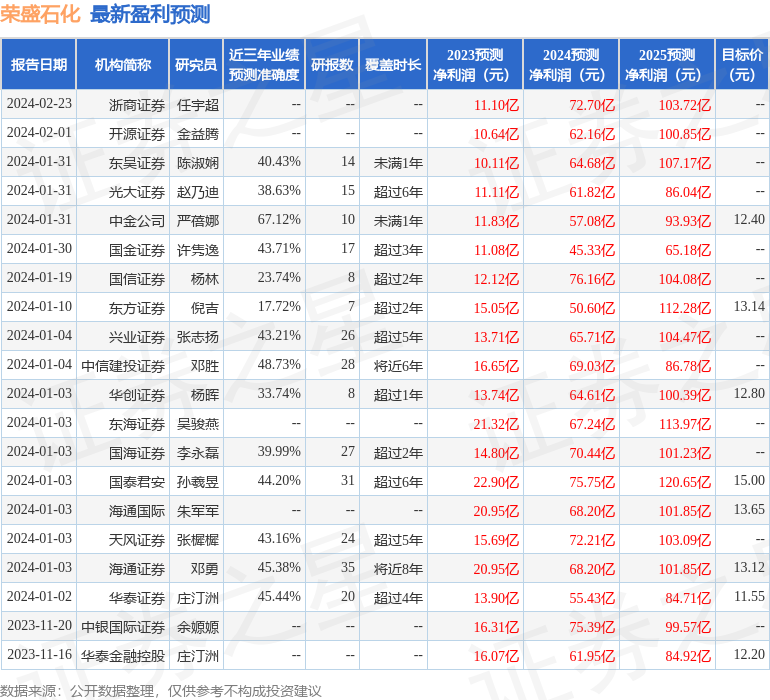This screenshot has width=770, height=700.
Task: Click researcher 余嫄嫄
Action: click(197, 627)
